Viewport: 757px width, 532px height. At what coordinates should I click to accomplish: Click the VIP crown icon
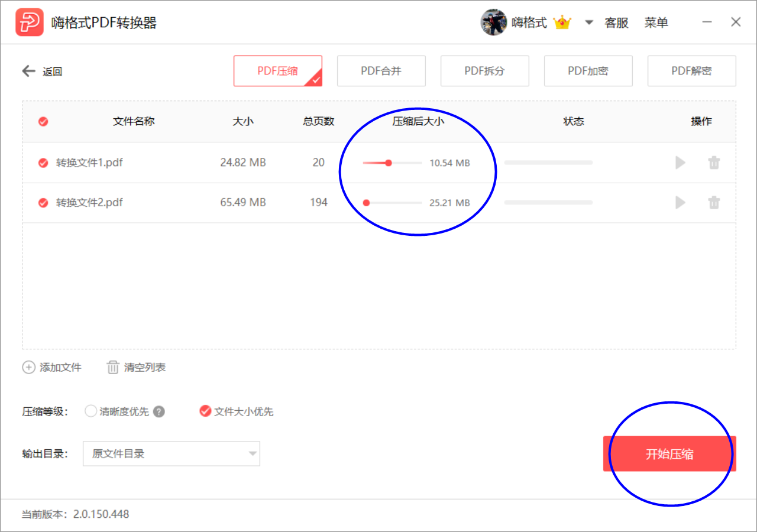pyautogui.click(x=562, y=23)
